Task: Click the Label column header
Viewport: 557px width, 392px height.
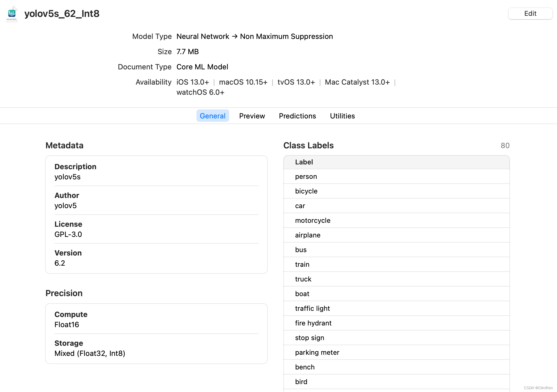Action: click(x=396, y=162)
